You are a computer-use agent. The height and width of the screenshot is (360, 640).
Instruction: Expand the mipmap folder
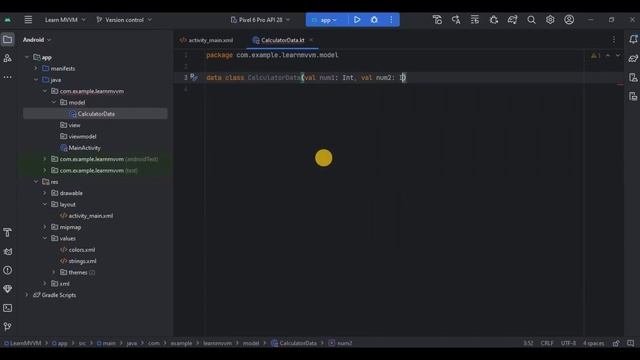[x=45, y=227]
